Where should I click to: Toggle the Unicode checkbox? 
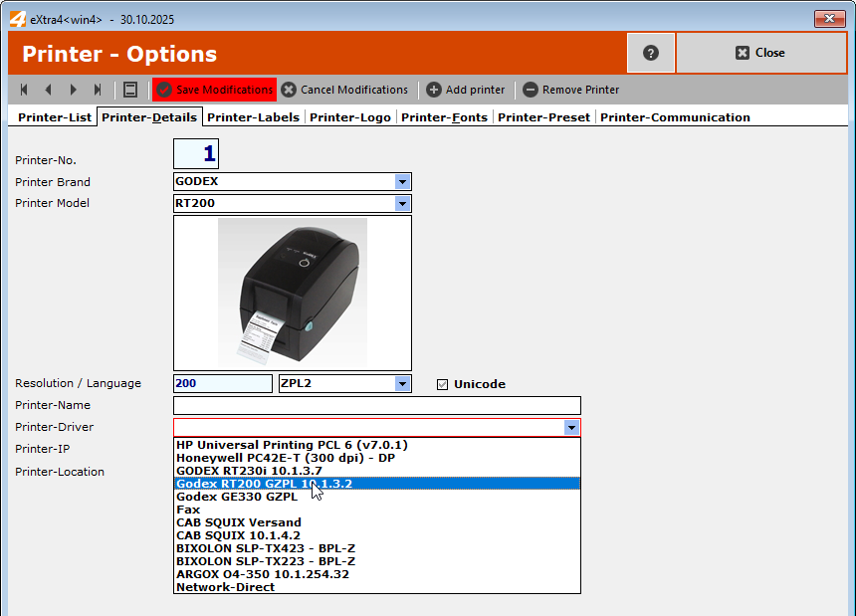(x=443, y=384)
